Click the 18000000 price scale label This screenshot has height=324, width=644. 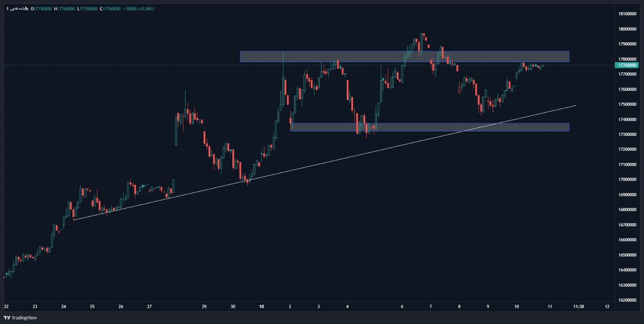point(626,29)
